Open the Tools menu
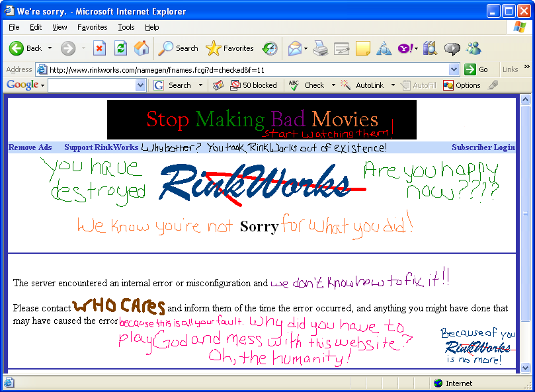535x392 pixels. 126,27
